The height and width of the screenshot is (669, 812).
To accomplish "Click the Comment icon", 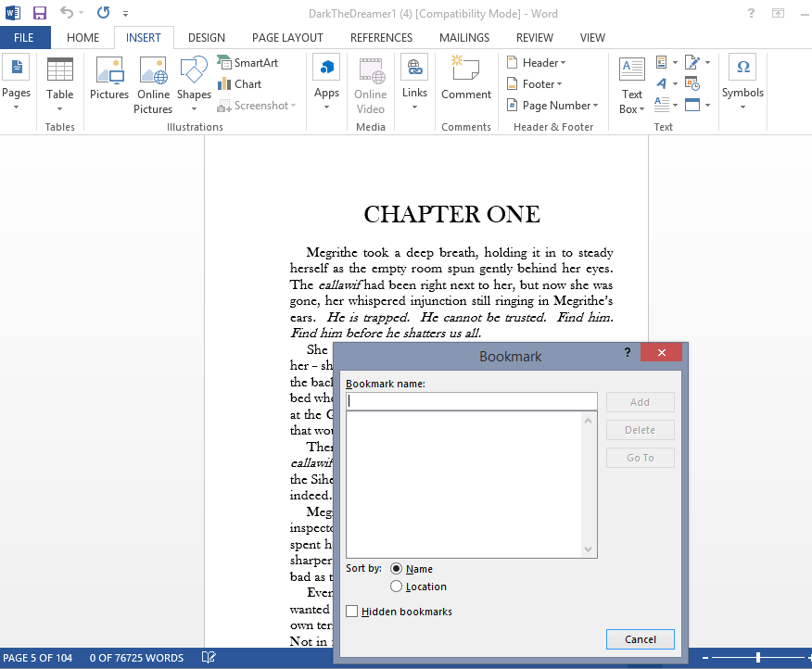I will tap(466, 79).
